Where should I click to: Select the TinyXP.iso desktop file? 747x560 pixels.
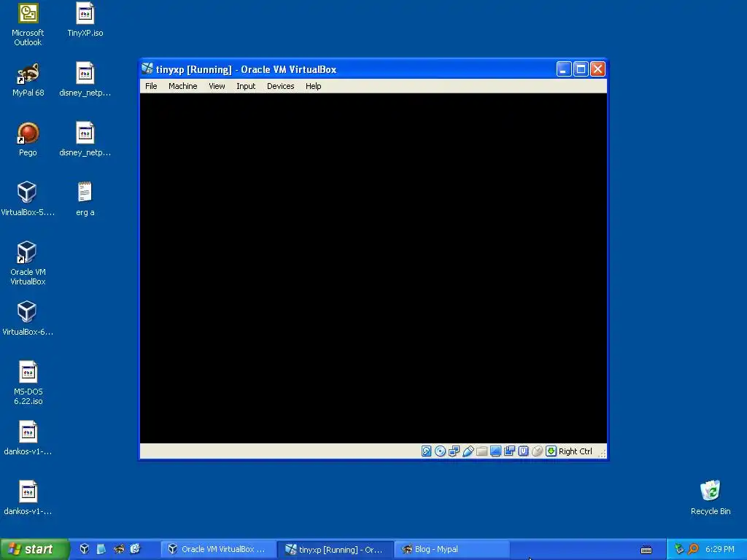[x=85, y=20]
